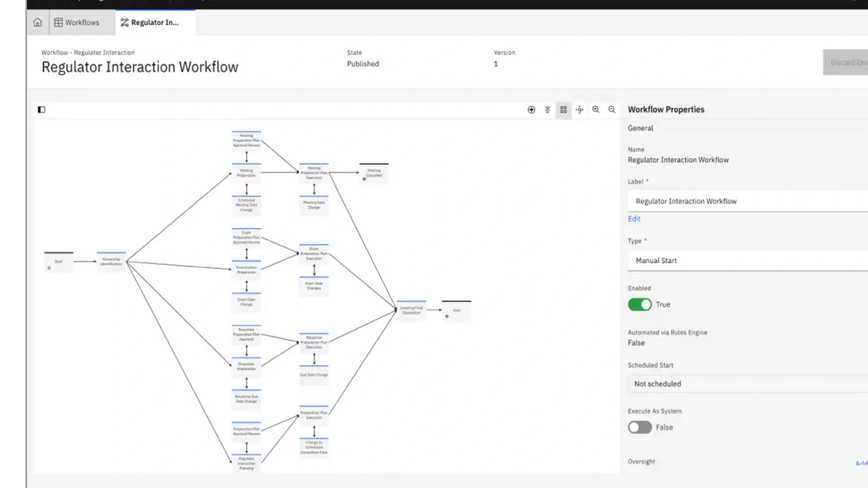868x488 pixels.
Task: Click the add stage plus-circle icon
Action: [531, 110]
